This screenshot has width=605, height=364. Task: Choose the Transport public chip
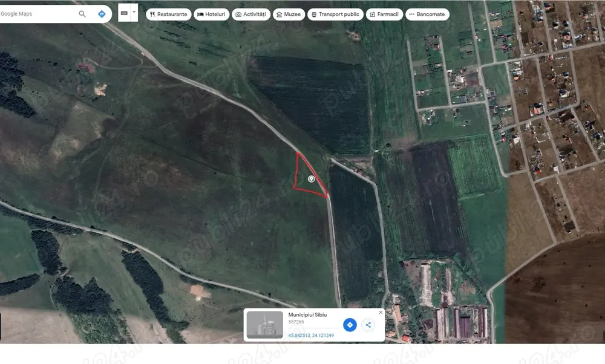click(x=335, y=15)
